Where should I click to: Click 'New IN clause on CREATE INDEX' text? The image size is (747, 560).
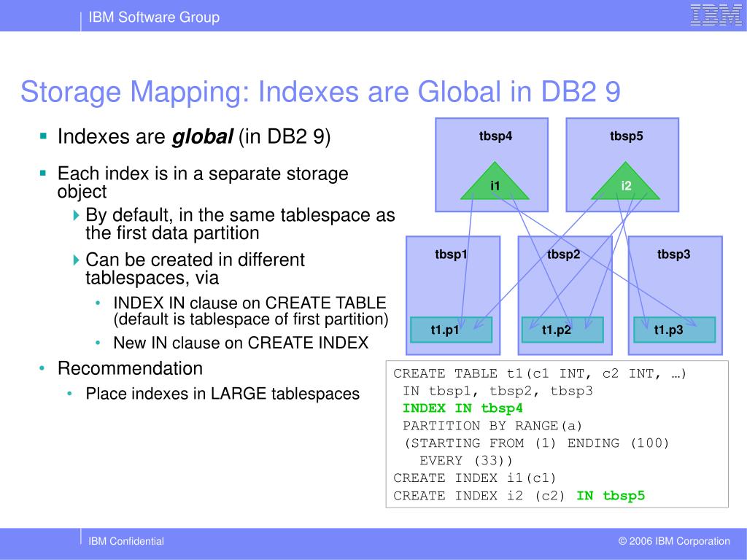point(241,343)
